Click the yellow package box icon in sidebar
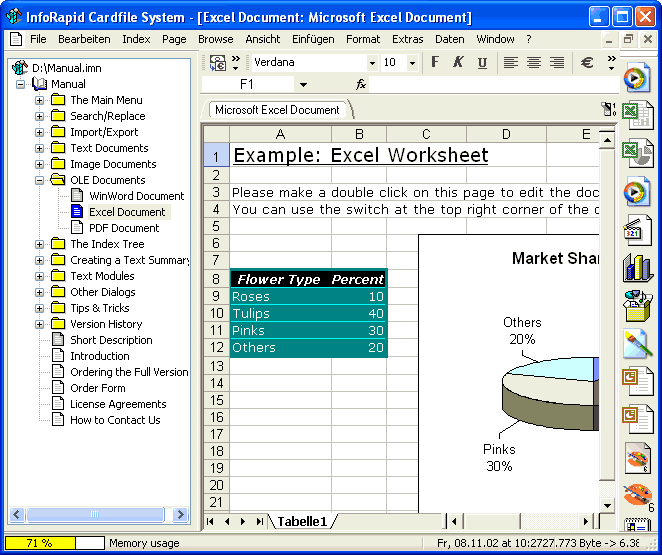662x555 pixels. point(638,306)
